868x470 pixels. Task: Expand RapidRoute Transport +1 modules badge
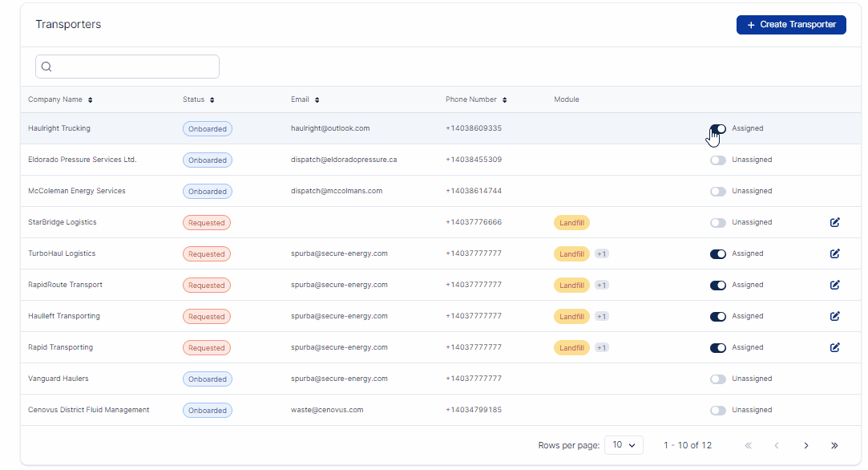(x=601, y=285)
